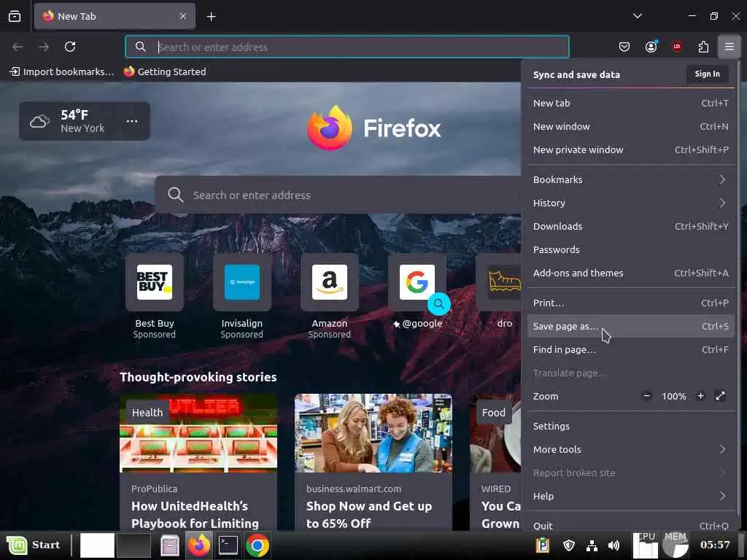Close the New Tab tab
747x560 pixels.
(183, 16)
